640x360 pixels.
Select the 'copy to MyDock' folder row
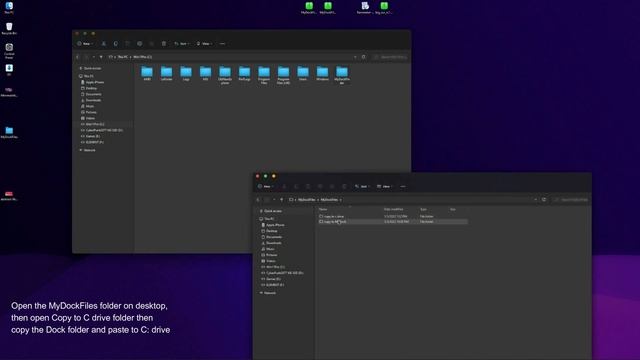393,222
